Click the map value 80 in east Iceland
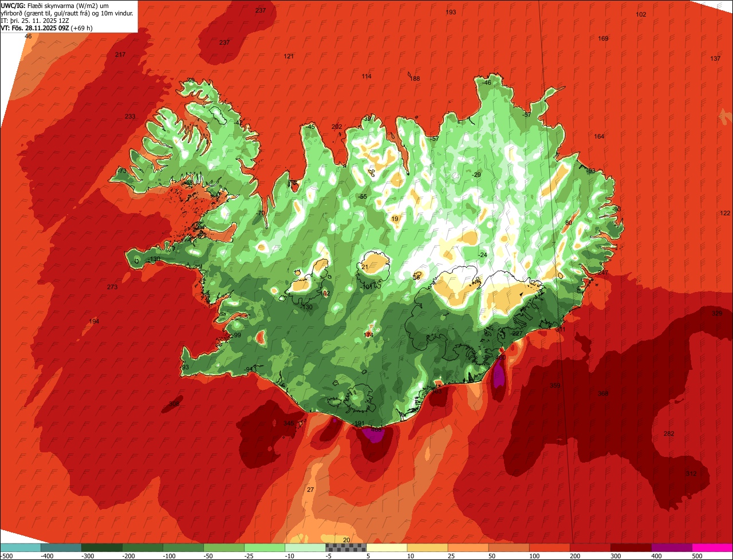The height and width of the screenshot is (560, 733). click(569, 223)
